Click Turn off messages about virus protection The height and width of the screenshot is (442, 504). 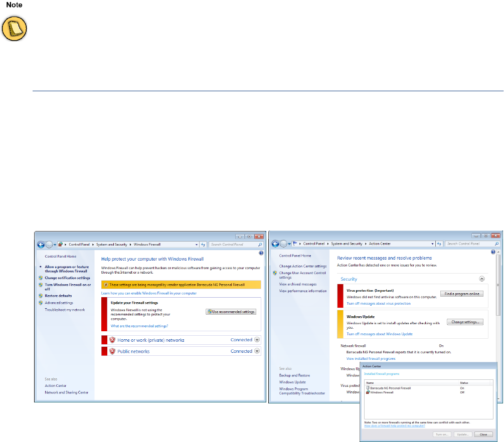coord(378,304)
